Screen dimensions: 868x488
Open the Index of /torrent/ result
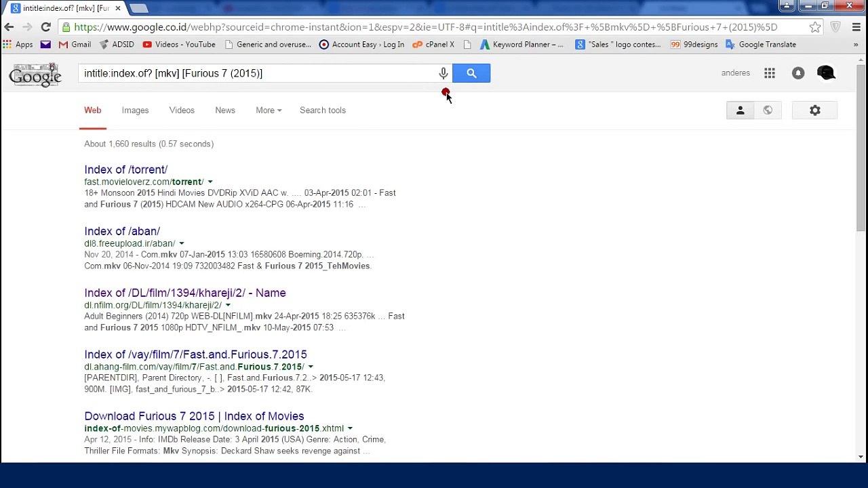coord(125,169)
